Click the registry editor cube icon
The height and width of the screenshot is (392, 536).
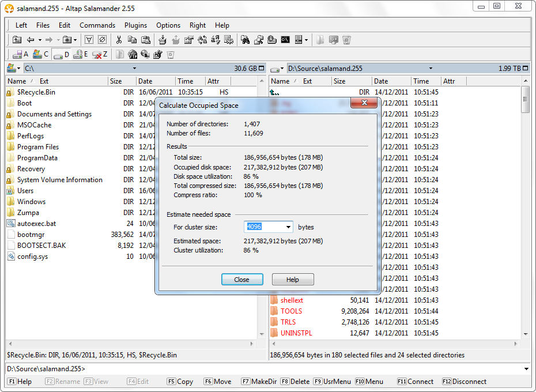[x=157, y=54]
